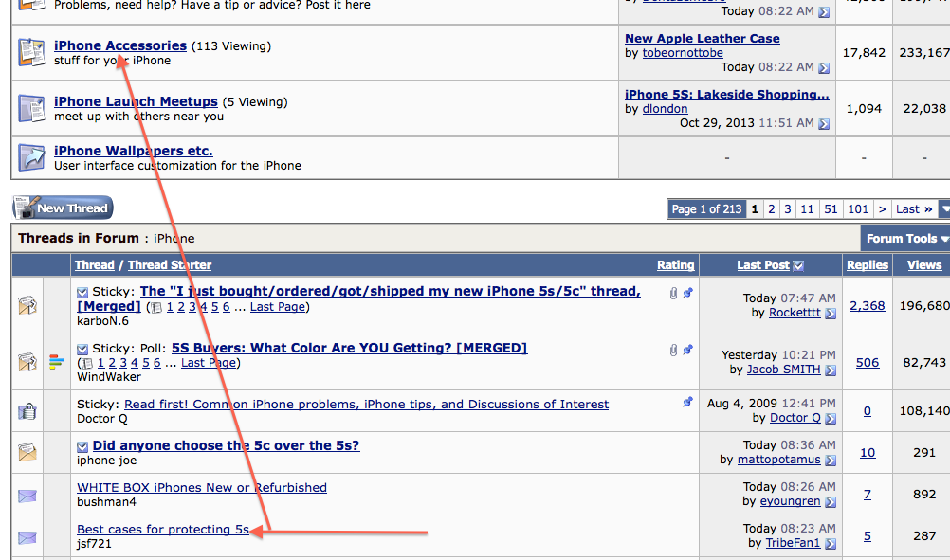Open page 6 of iPhone 5s/5c sticky

tap(226, 307)
